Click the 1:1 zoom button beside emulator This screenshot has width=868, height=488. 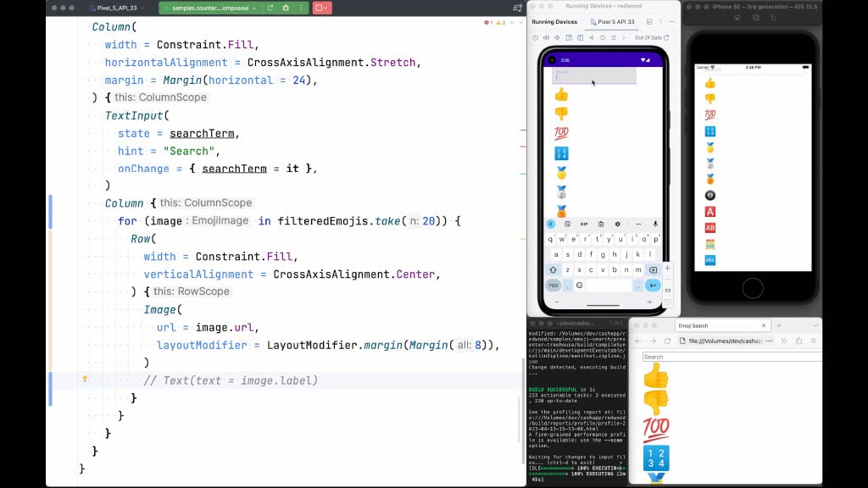click(668, 290)
